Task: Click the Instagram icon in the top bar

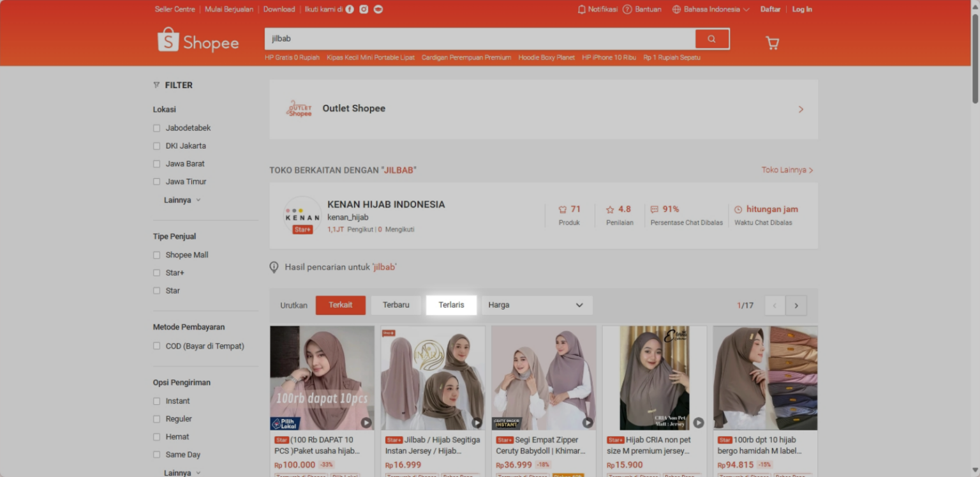Action: pos(363,9)
